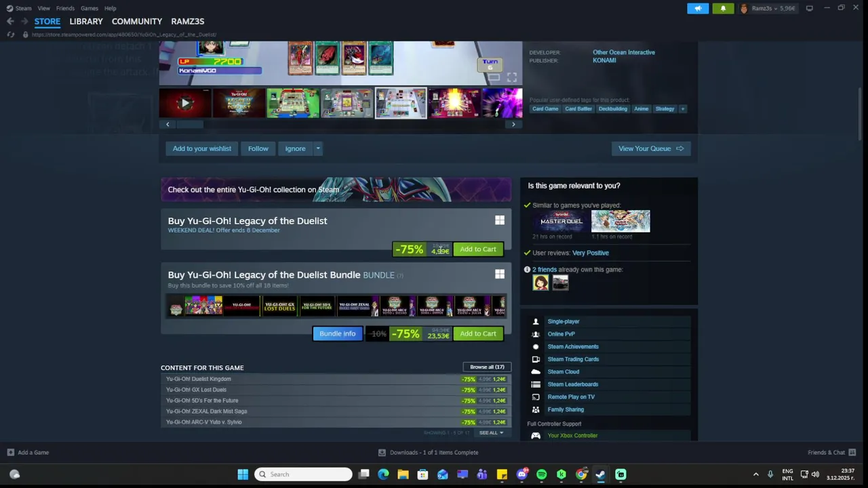Toggle fullscreen on the screenshot viewer

point(512,77)
